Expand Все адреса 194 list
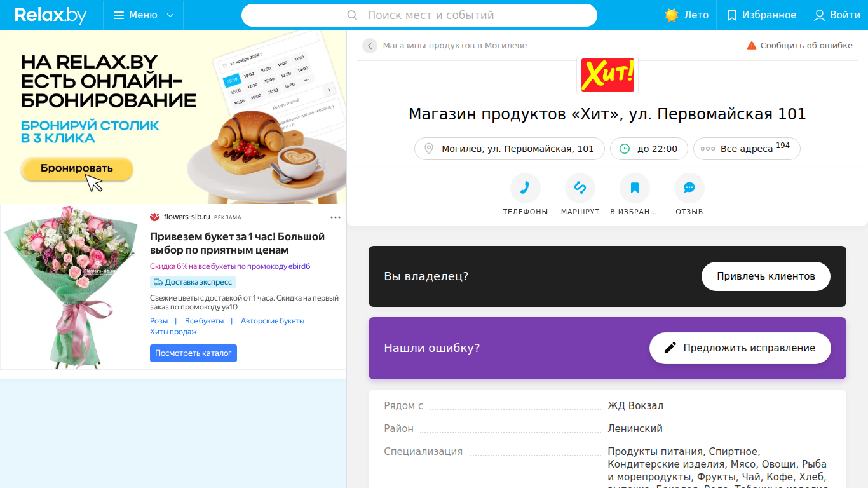 [747, 149]
